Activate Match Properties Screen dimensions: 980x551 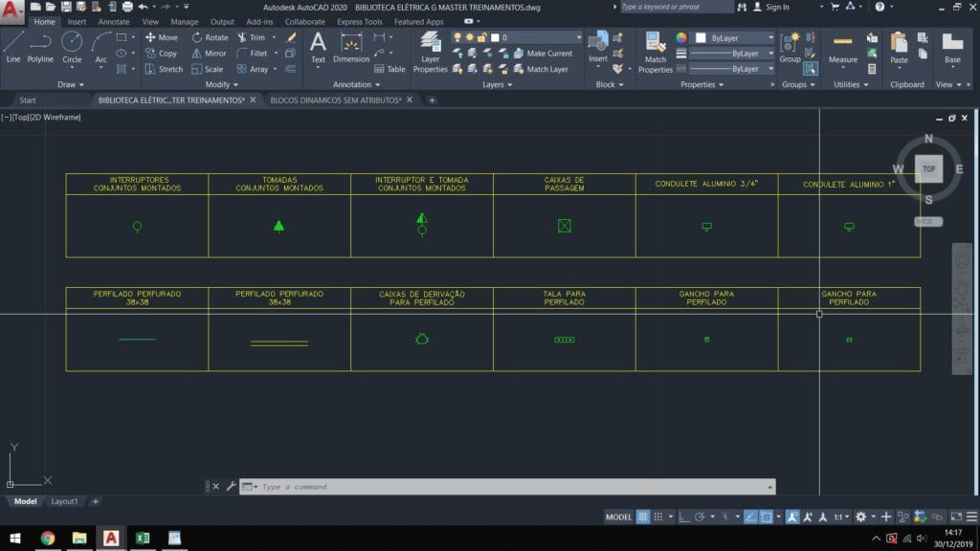point(655,52)
